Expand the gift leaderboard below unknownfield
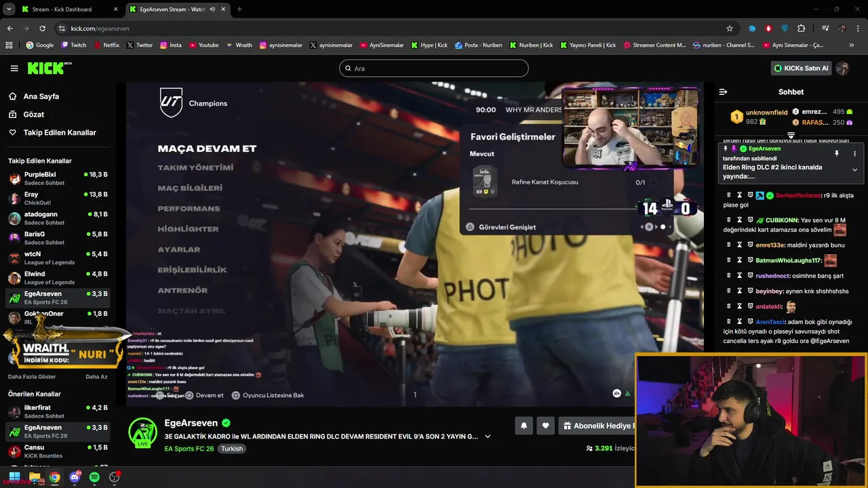Image resolution: width=868 pixels, height=488 pixels. (791, 136)
